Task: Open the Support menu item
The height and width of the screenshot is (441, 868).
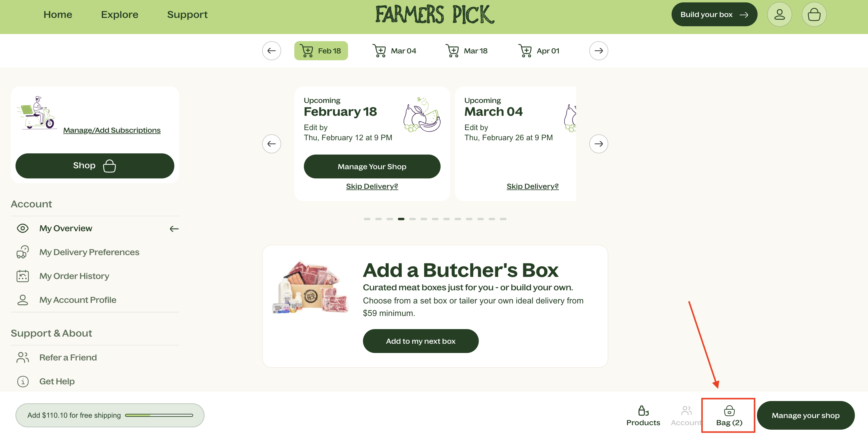Action: tap(187, 15)
